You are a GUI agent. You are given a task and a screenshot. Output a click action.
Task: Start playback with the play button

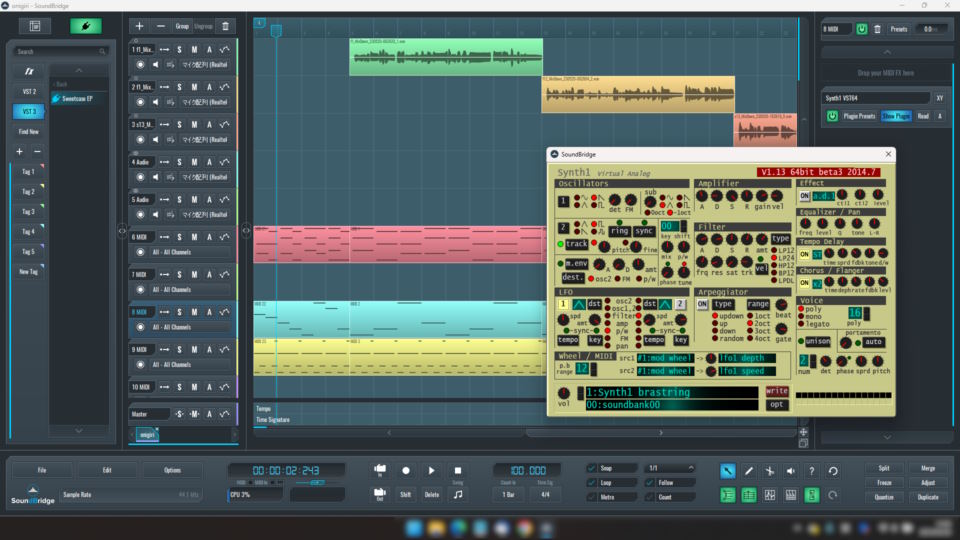pyautogui.click(x=432, y=470)
